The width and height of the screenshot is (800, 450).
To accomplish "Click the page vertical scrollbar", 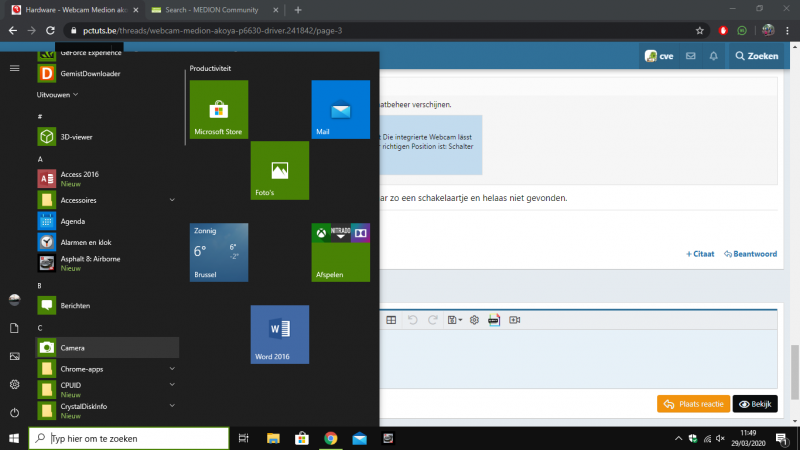I will click(x=794, y=372).
